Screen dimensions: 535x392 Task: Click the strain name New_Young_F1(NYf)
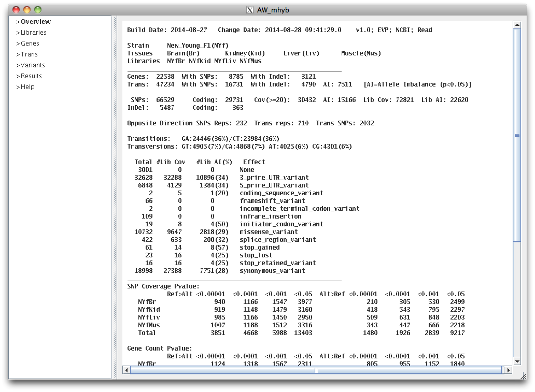[x=198, y=46]
